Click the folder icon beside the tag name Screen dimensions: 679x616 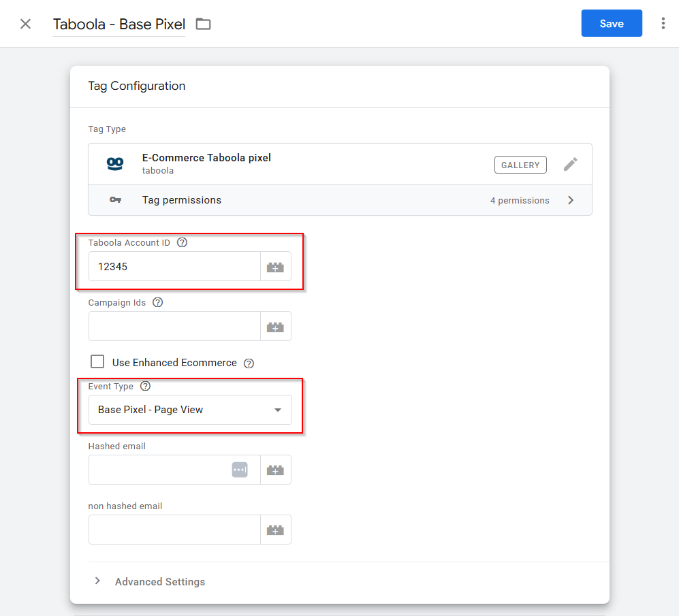point(203,24)
